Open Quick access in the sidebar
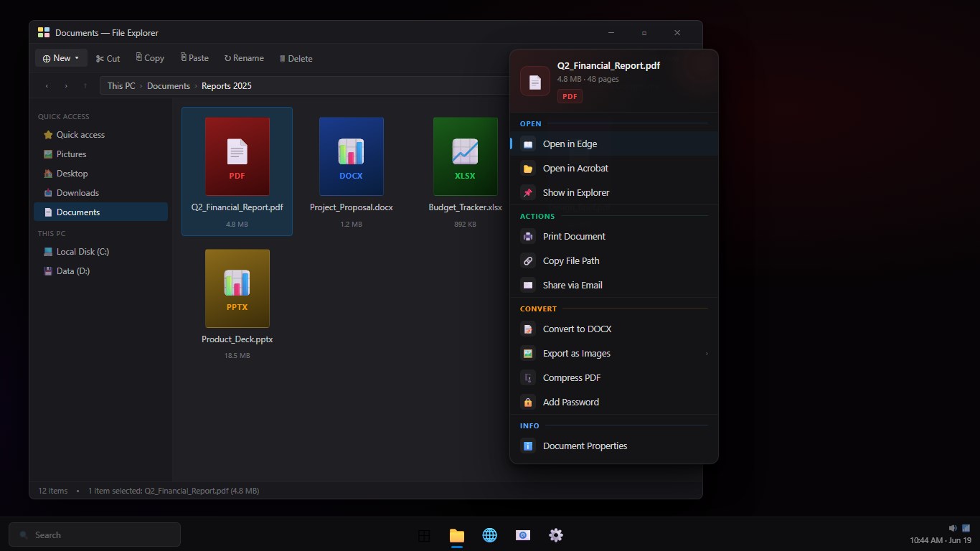The height and width of the screenshot is (551, 980). 100,135
